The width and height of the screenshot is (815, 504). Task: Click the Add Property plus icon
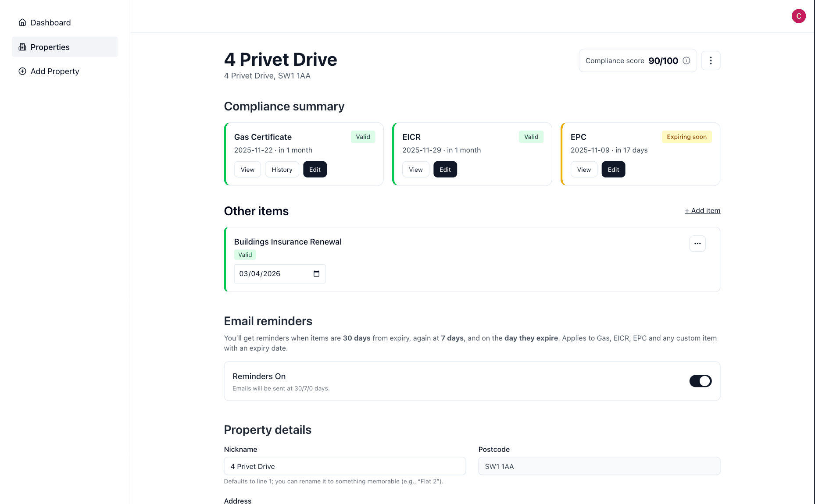click(x=22, y=71)
